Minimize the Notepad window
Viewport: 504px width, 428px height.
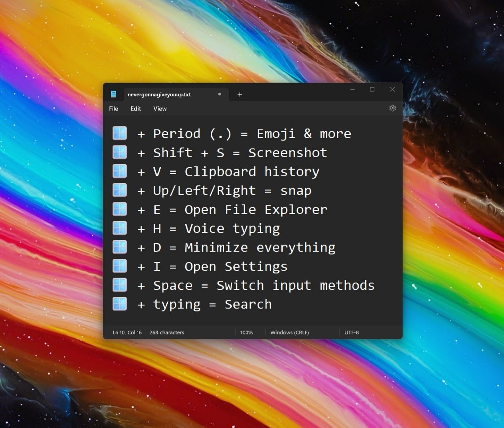tap(352, 89)
